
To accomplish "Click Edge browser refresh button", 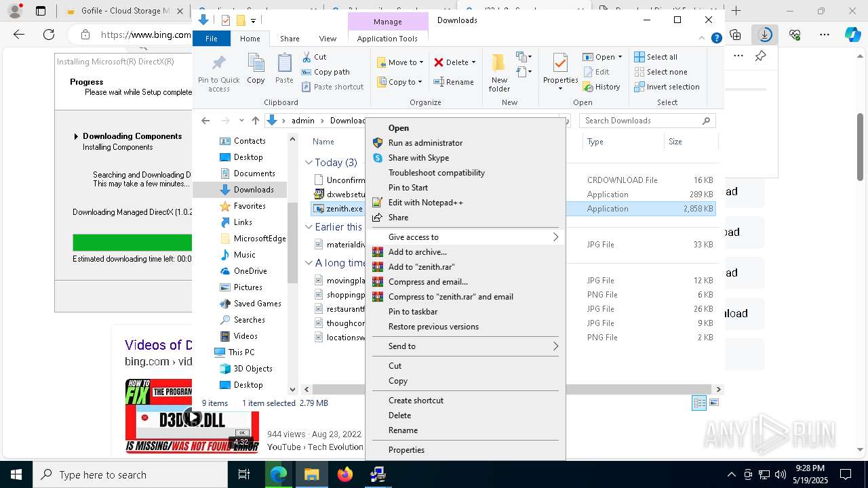I will (x=48, y=35).
